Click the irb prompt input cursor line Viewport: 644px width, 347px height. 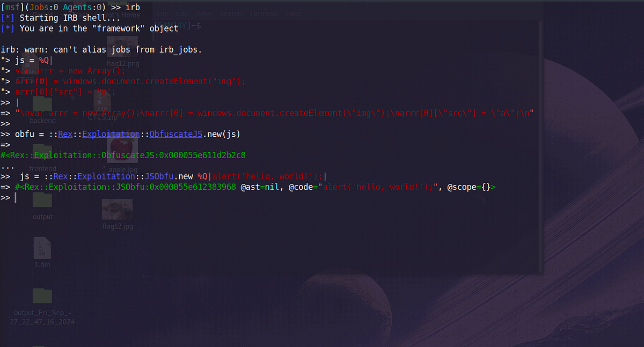[15, 197]
